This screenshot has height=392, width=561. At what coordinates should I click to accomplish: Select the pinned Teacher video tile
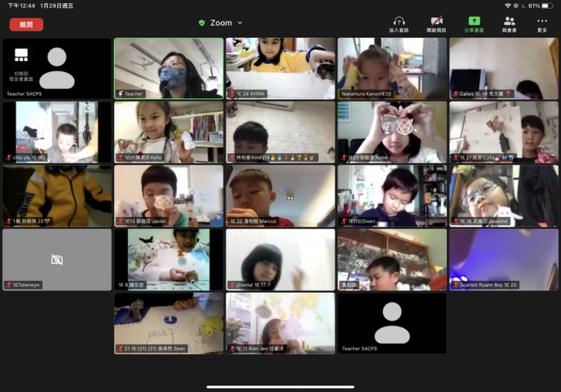pyautogui.click(x=168, y=68)
